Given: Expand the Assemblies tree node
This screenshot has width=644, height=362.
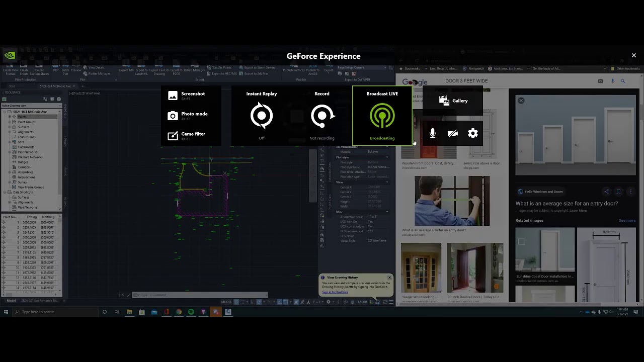Looking at the screenshot, I should point(10,172).
